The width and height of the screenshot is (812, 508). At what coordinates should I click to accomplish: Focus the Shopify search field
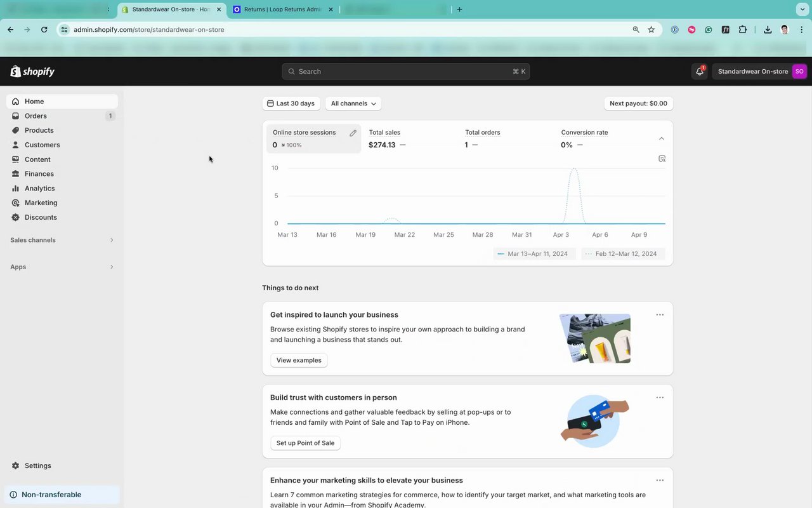coord(406,72)
